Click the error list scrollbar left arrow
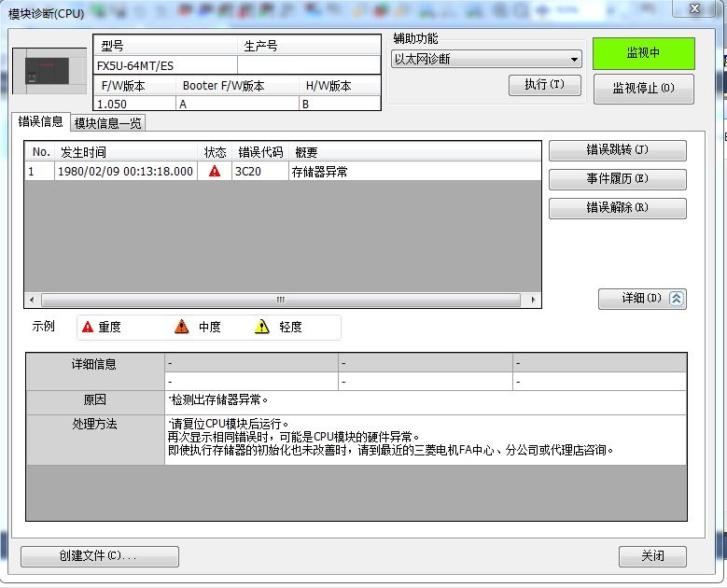 click(x=32, y=300)
